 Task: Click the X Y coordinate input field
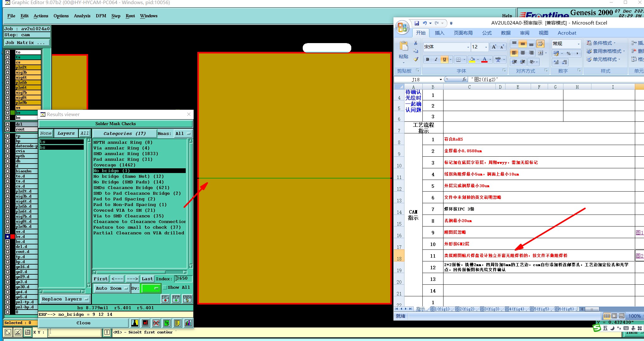[75, 332]
